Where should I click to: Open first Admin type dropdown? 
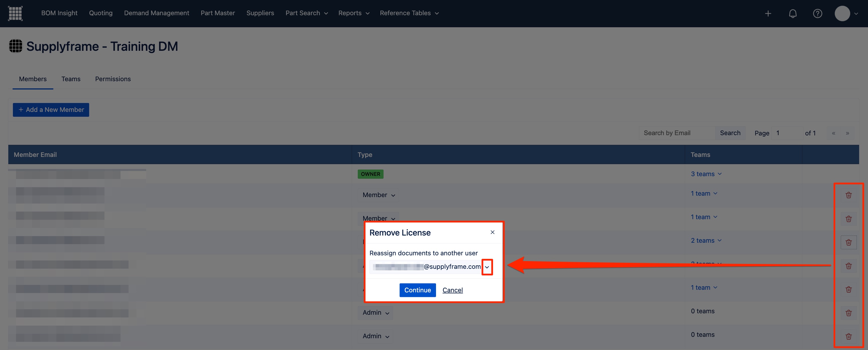pyautogui.click(x=375, y=313)
